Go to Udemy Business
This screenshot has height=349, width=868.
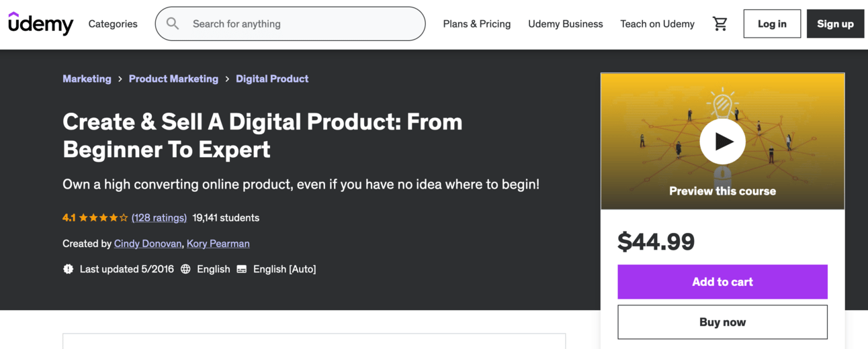coord(565,24)
